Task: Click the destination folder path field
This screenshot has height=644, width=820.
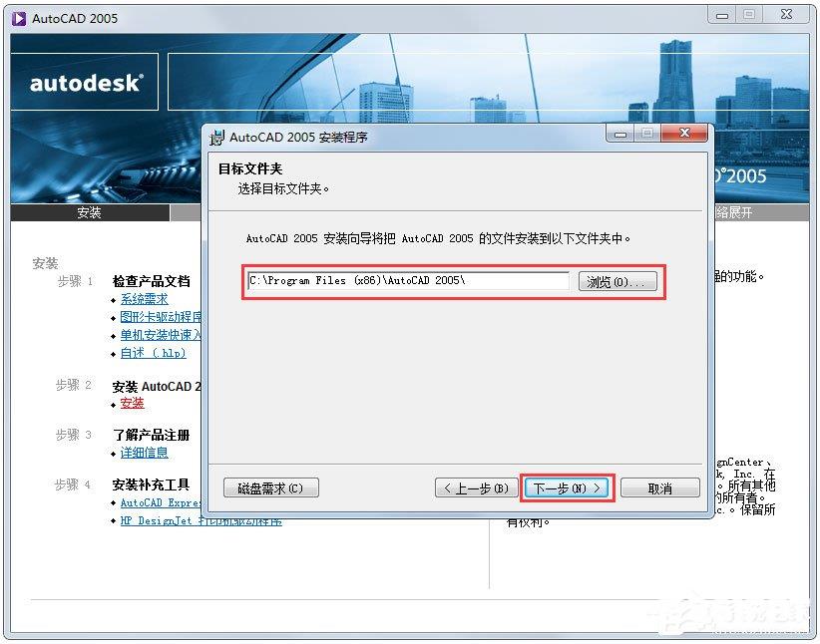Action: click(x=408, y=281)
